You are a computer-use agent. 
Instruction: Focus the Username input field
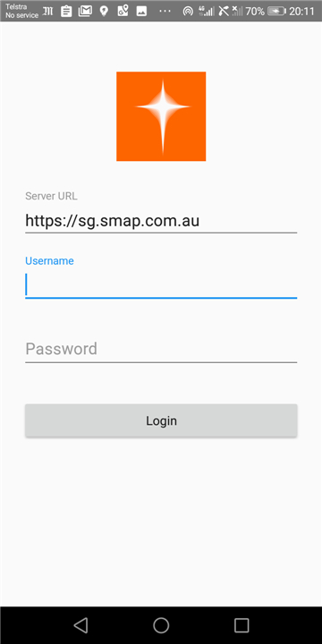(161, 284)
